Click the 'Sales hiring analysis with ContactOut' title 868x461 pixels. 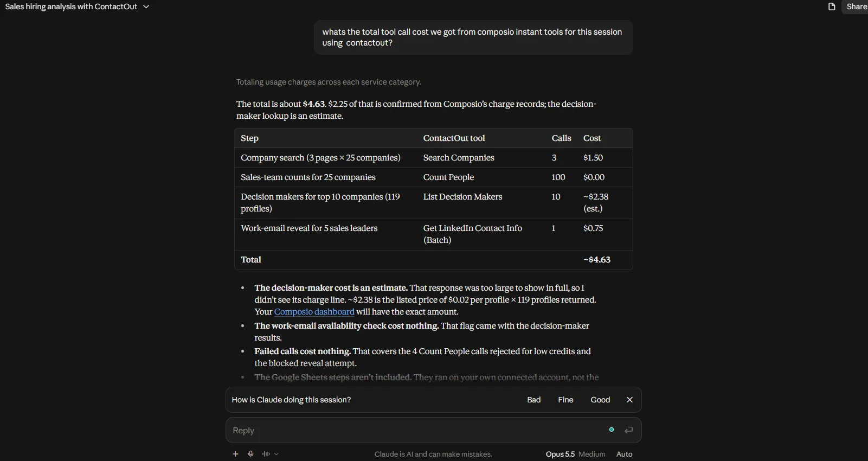[71, 7]
